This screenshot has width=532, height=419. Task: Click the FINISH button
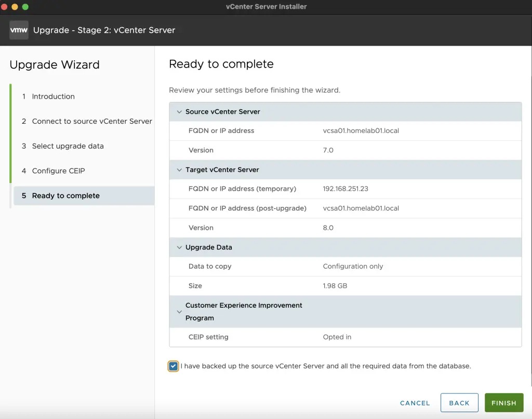pyautogui.click(x=503, y=402)
